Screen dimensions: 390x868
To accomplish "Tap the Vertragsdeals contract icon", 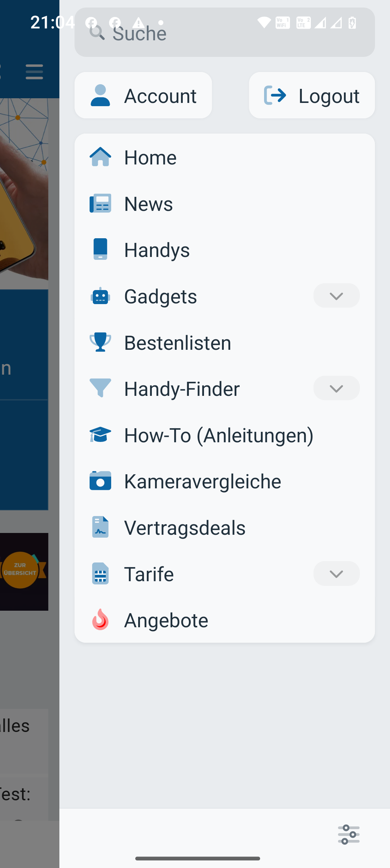I will (x=100, y=527).
